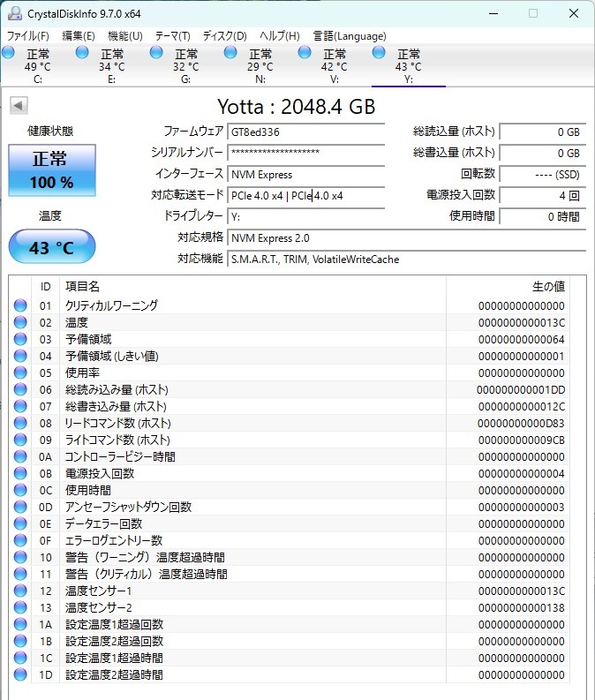
Task: Open the 言語(Language) menu
Action: click(350, 35)
